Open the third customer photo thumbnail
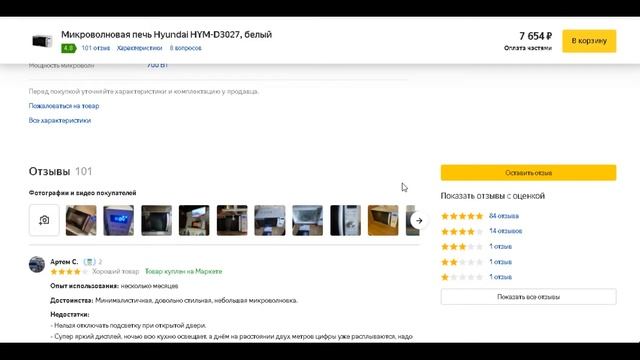Image resolution: width=640 pixels, height=360 pixels. 157,220
